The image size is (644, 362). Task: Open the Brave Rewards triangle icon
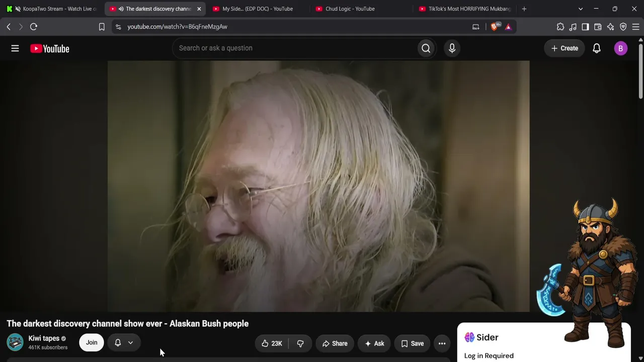[x=508, y=27]
